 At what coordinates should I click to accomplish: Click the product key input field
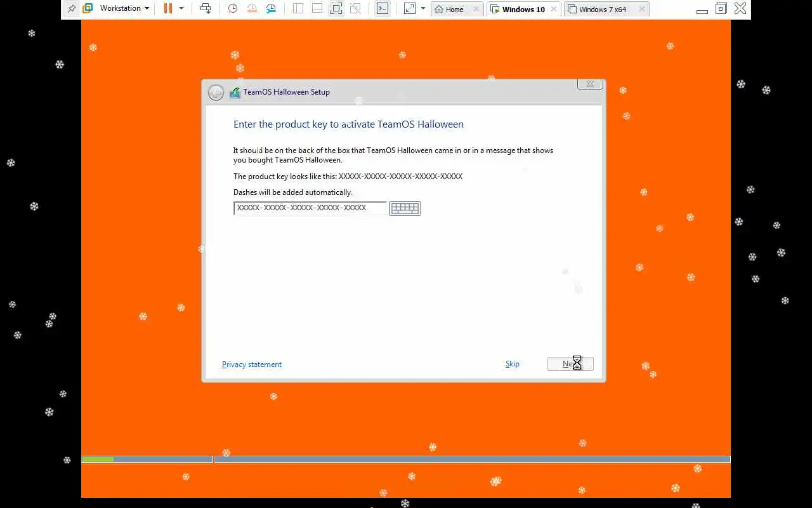[x=310, y=208]
